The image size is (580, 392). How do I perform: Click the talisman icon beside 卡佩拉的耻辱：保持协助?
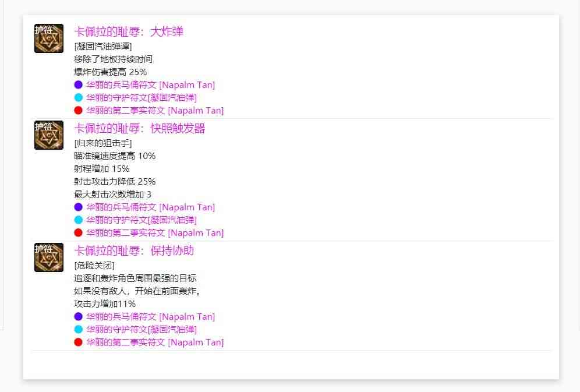[x=49, y=257]
